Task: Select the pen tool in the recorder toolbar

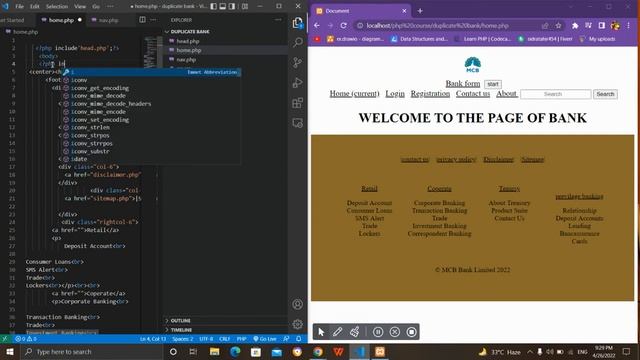Action: [x=337, y=332]
